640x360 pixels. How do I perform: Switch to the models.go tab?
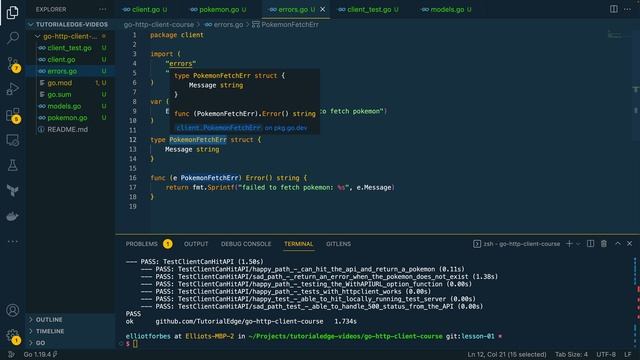click(447, 9)
